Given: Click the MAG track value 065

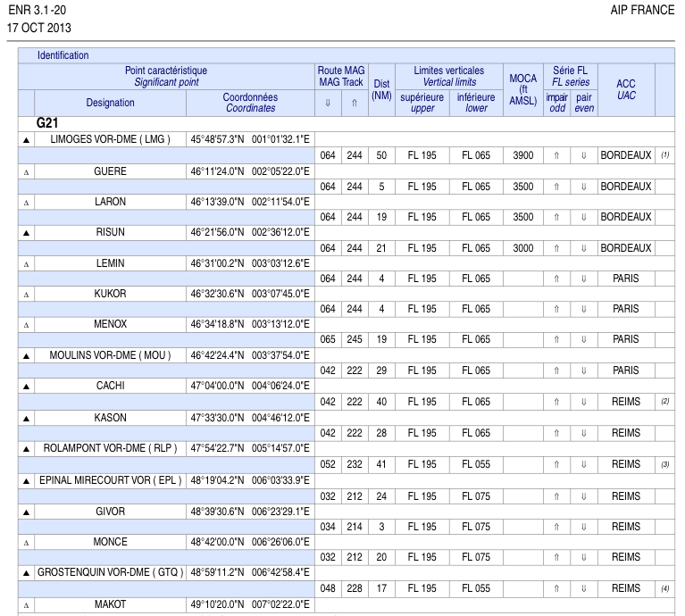Looking at the screenshot, I should point(328,339).
